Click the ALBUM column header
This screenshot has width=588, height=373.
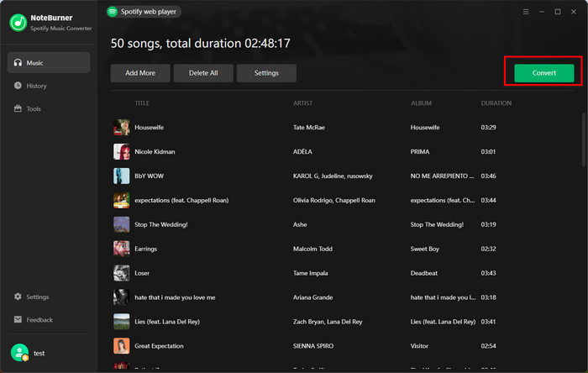421,103
